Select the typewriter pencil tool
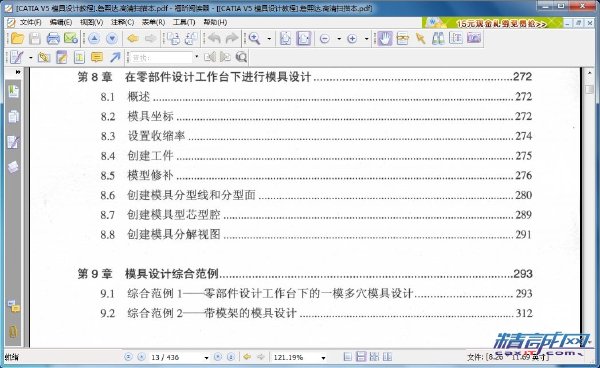Viewport: 600px width, 368px height. [x=17, y=58]
